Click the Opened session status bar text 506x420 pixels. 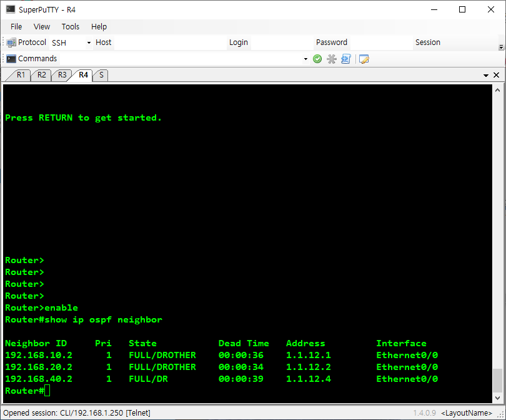(77, 413)
